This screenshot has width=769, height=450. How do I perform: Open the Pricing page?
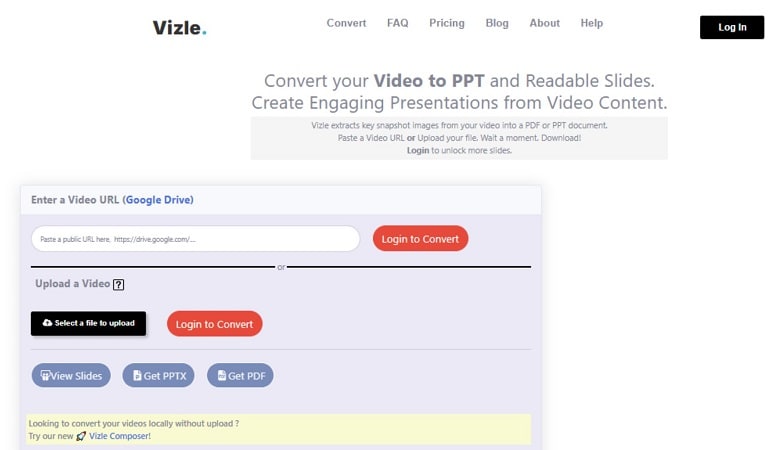[446, 23]
